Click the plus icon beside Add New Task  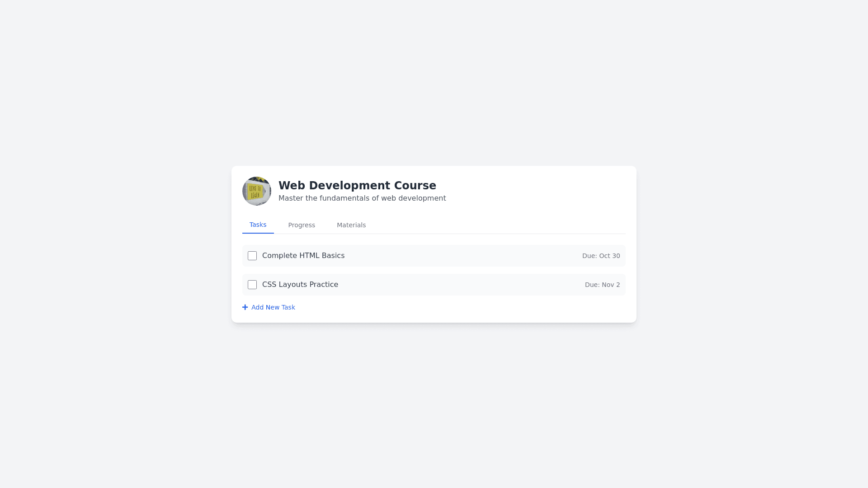click(245, 307)
